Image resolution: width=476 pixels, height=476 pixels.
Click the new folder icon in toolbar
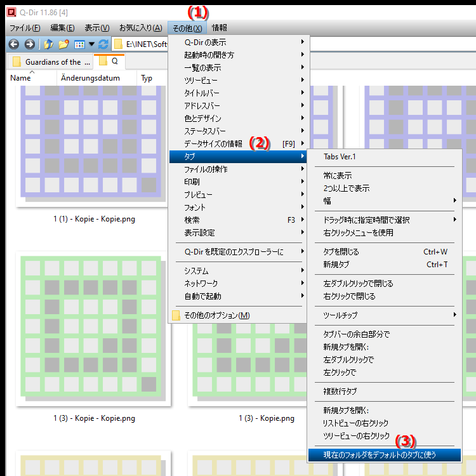pyautogui.click(x=63, y=44)
